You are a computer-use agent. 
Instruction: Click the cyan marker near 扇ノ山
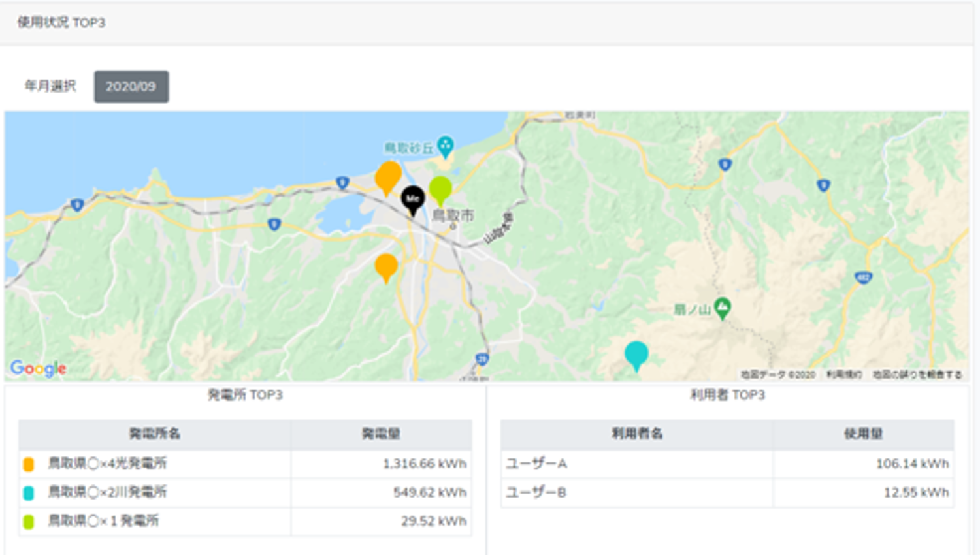pyautogui.click(x=637, y=353)
